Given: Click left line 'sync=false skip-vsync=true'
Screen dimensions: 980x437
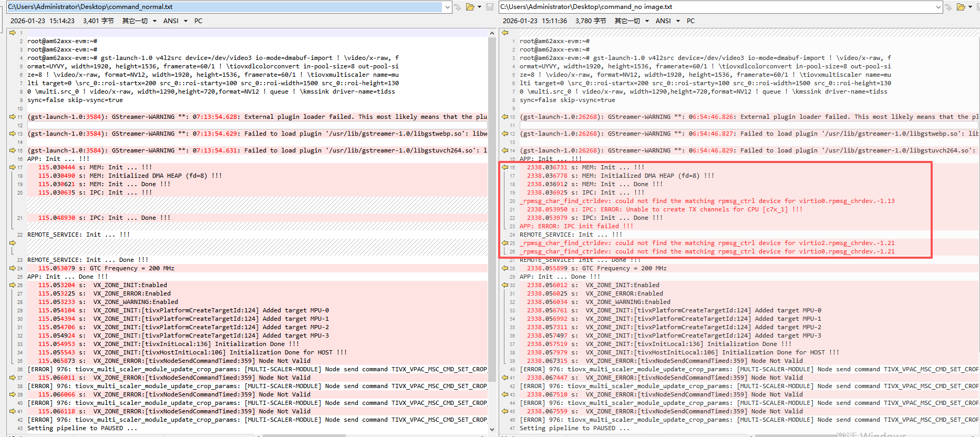Looking at the screenshot, I should pos(75,100).
